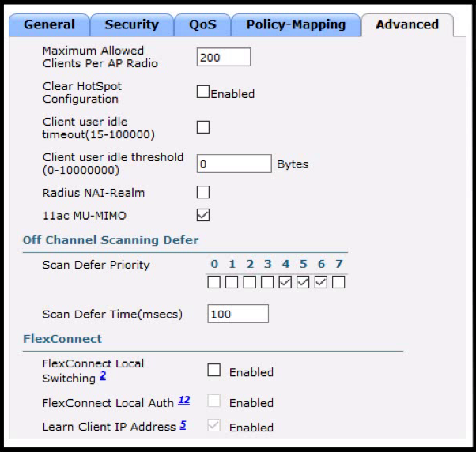Screen dimensions: 476x452
Task: Enable Scan Defer Priority 2 checkbox
Action: coord(250,282)
